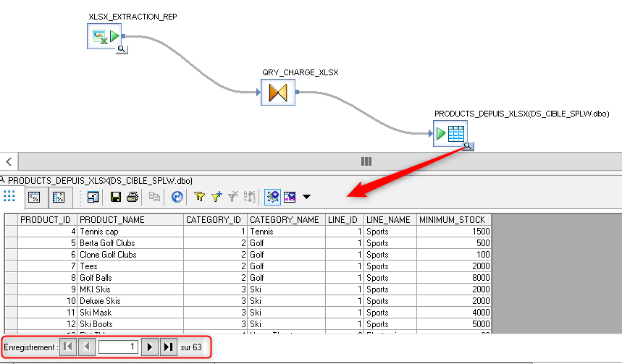Collapse panel using left chevron
The width and height of the screenshot is (622, 364).
click(9, 161)
